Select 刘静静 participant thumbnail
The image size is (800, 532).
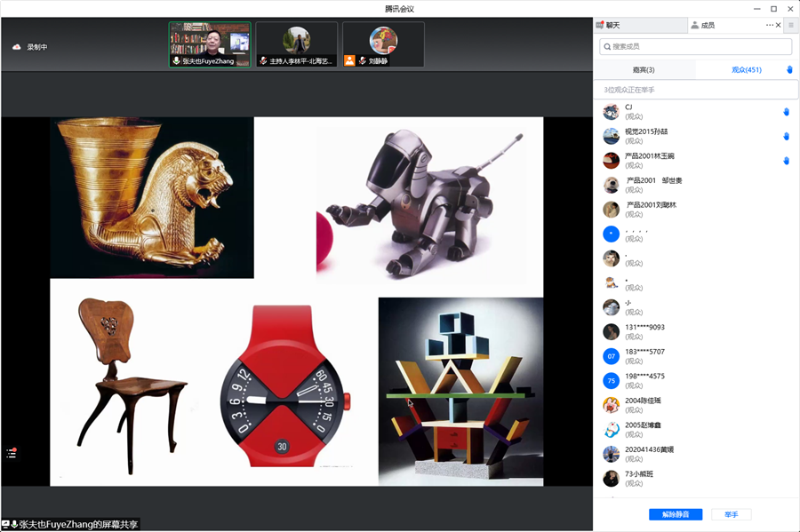click(x=383, y=44)
